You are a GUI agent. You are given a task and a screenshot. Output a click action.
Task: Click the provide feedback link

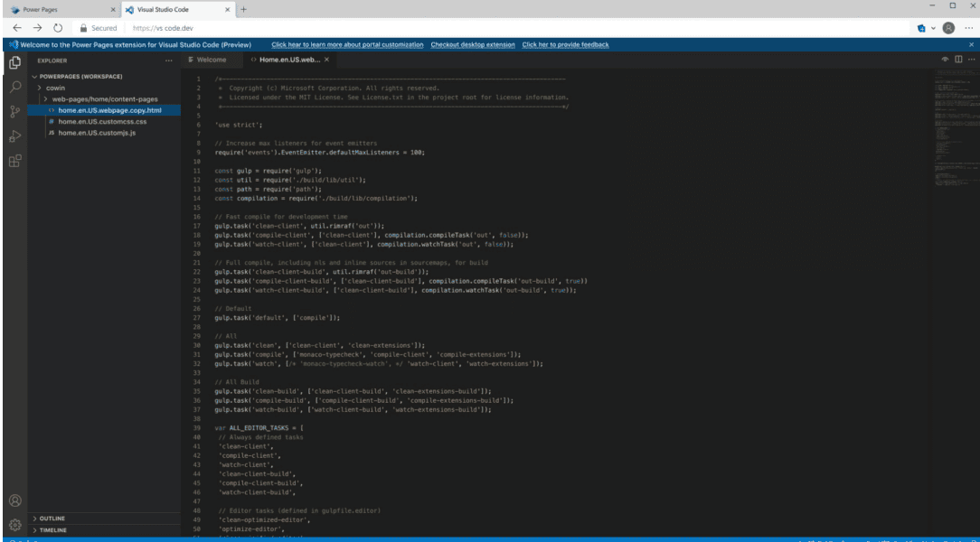coord(564,42)
